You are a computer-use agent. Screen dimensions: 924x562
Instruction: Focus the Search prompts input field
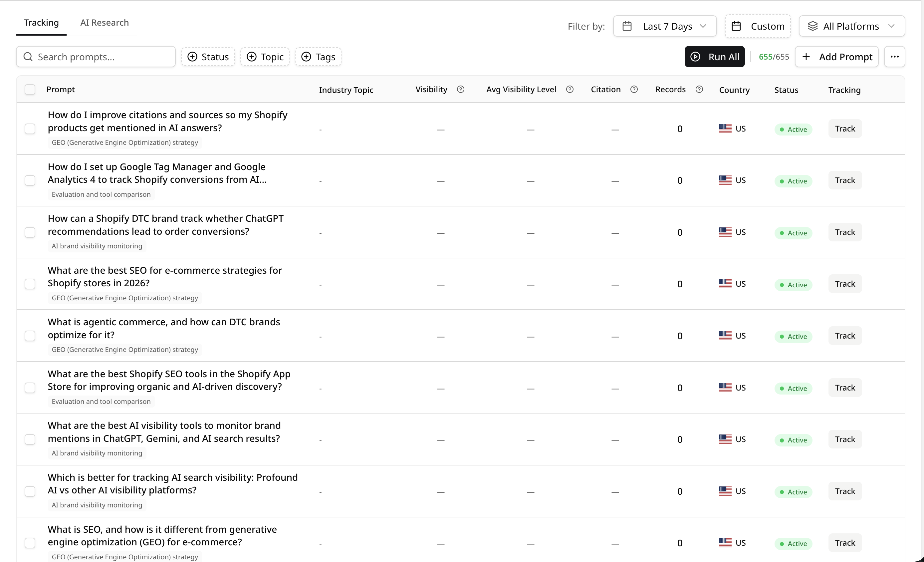[96, 57]
